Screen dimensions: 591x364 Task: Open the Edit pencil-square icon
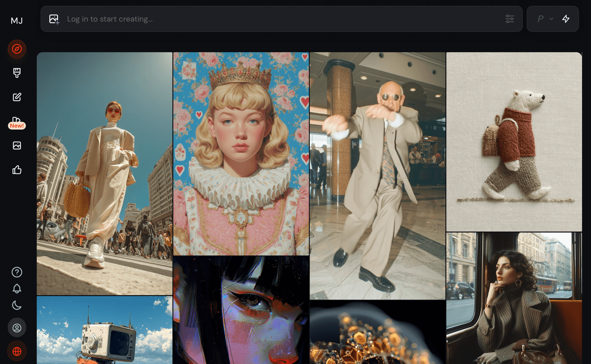point(17,97)
